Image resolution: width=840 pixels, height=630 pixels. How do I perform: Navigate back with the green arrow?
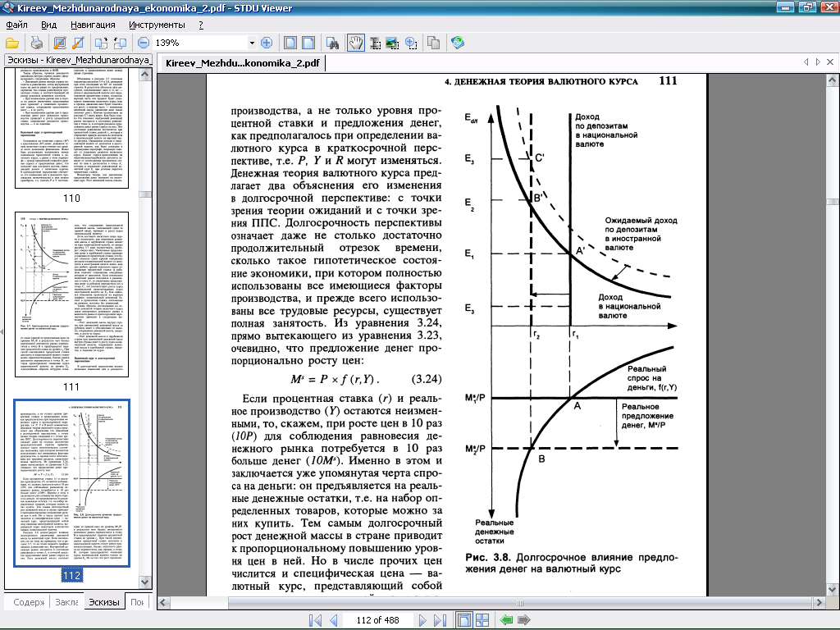point(506,620)
